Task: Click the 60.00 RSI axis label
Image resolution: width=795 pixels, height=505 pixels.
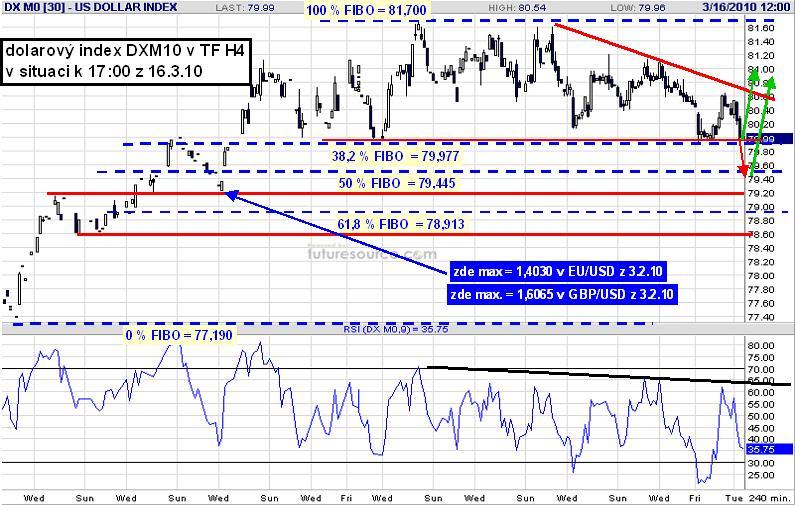Action: pos(761,392)
